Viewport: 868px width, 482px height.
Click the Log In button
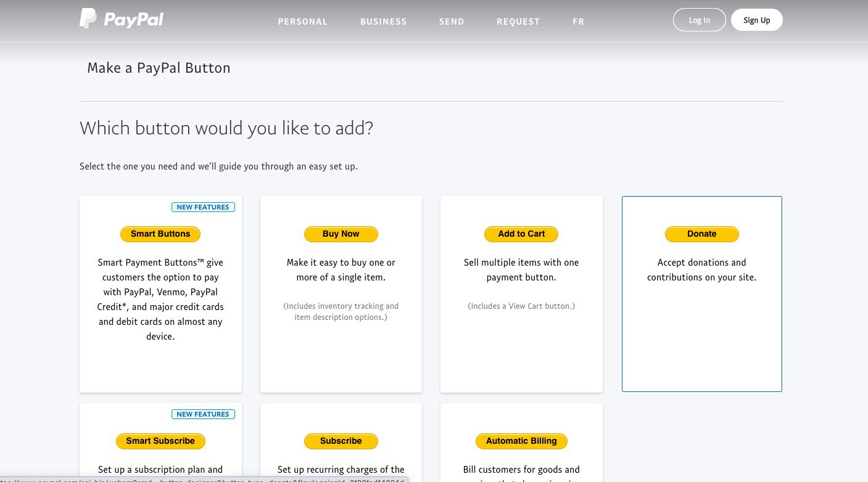click(x=700, y=20)
